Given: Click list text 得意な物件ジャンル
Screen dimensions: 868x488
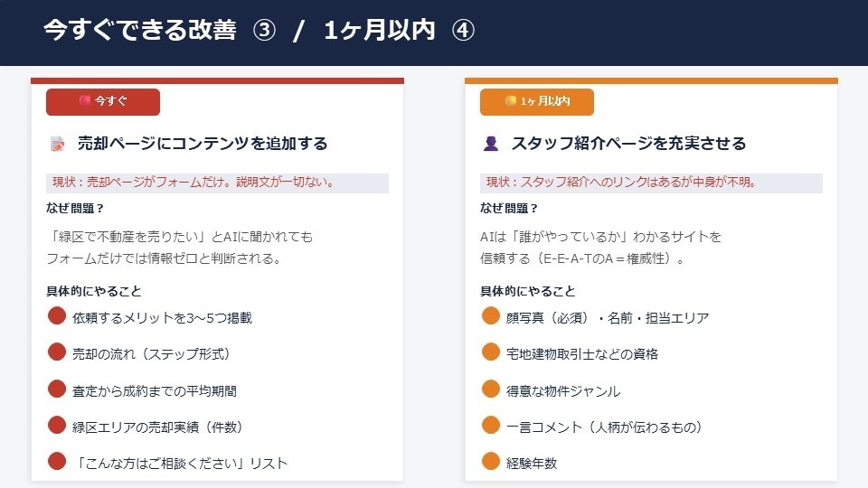Looking at the screenshot, I should click(x=563, y=391).
